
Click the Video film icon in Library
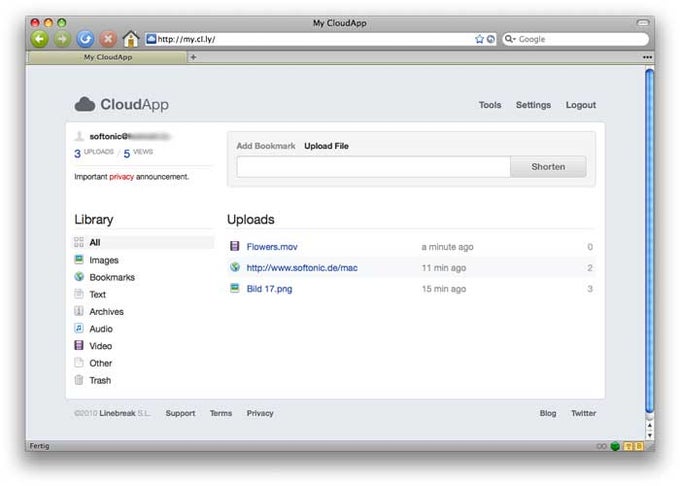78,346
